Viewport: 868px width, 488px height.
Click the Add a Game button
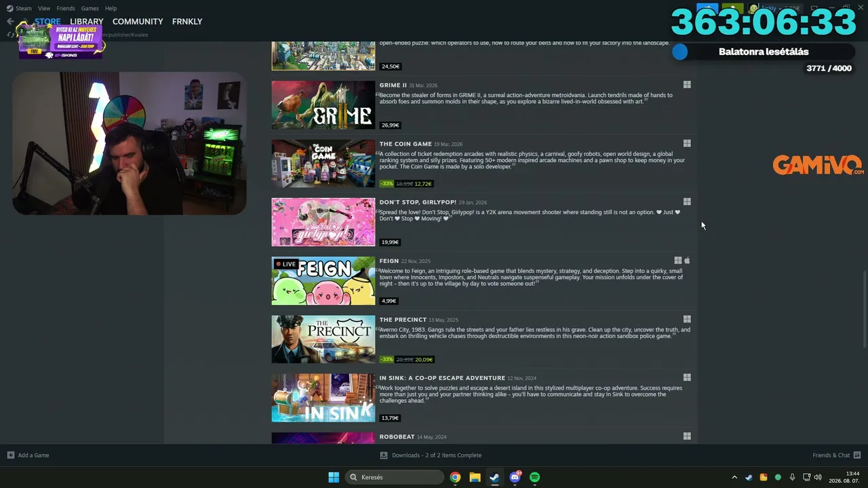(28, 455)
